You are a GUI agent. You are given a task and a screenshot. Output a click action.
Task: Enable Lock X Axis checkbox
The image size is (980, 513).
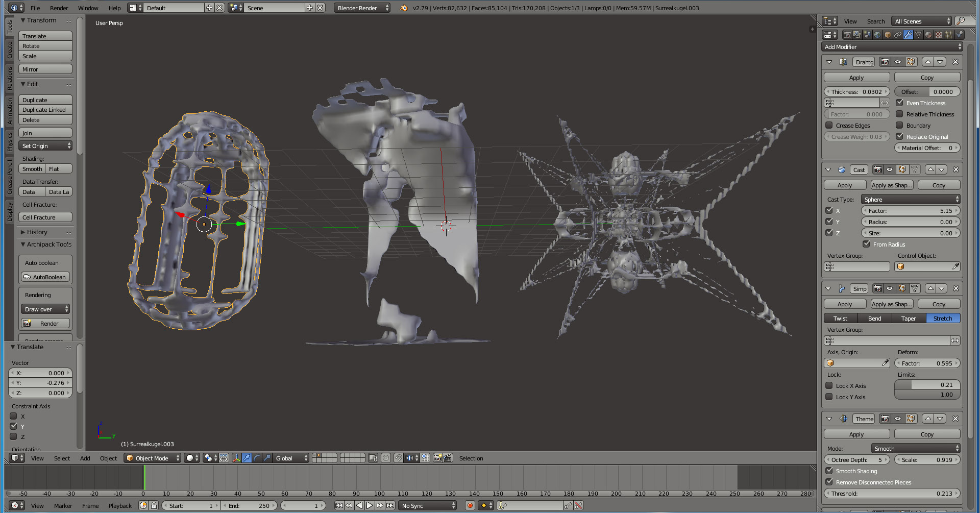tap(829, 386)
